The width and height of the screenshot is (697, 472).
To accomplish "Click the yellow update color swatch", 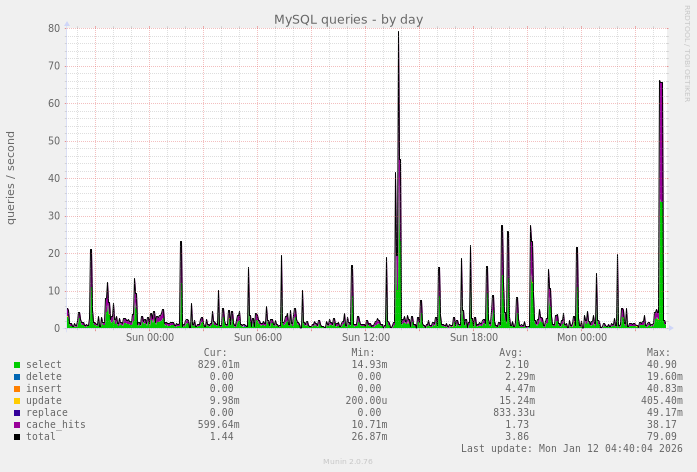I will tap(17, 401).
